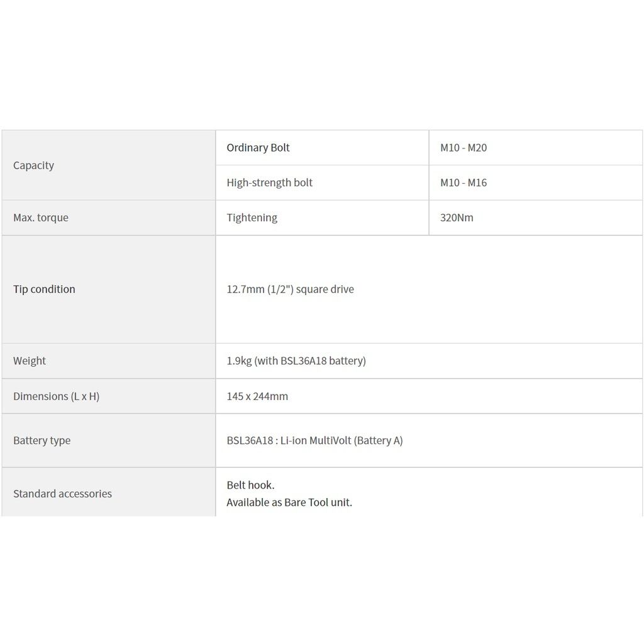Click the Belt hook. text line
Image resolution: width=644 pixels, height=644 pixels.
click(x=250, y=485)
